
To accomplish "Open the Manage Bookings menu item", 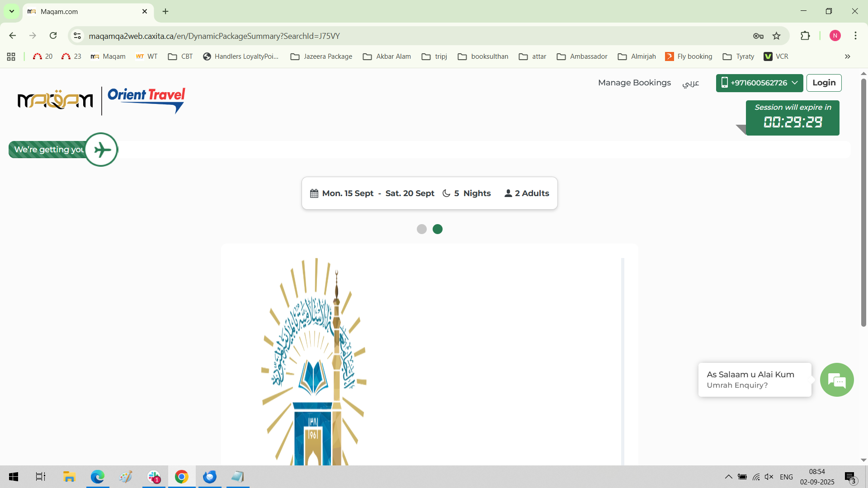I will 634,83.
